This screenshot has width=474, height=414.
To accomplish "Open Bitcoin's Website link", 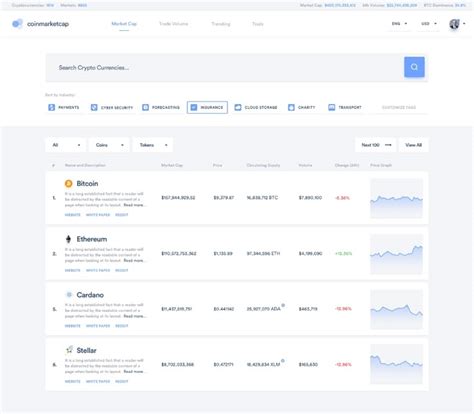I will (73, 215).
